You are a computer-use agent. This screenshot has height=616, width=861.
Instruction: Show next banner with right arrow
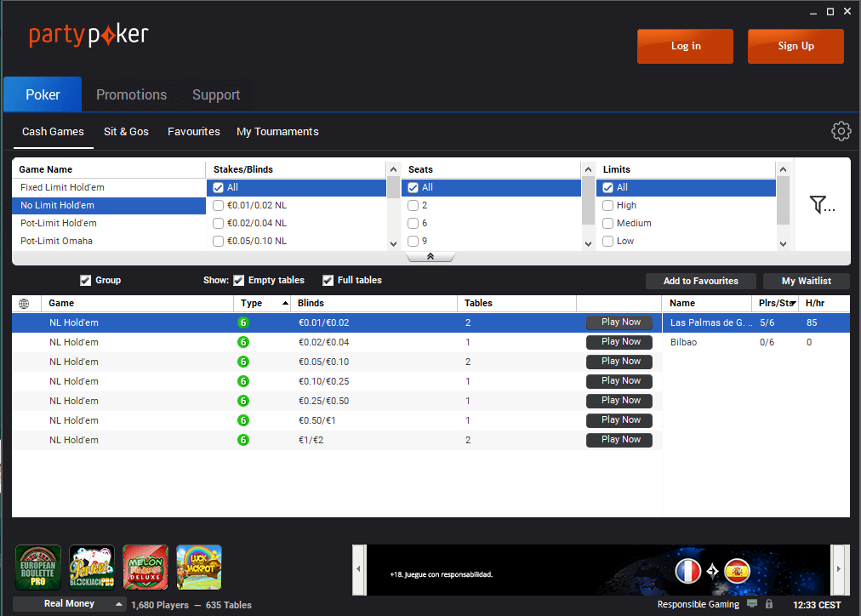(839, 569)
